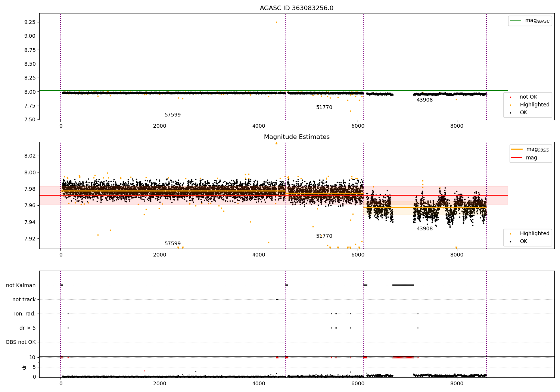Click the 'OBS not OK' row label
This screenshot has width=560, height=392.
21,342
